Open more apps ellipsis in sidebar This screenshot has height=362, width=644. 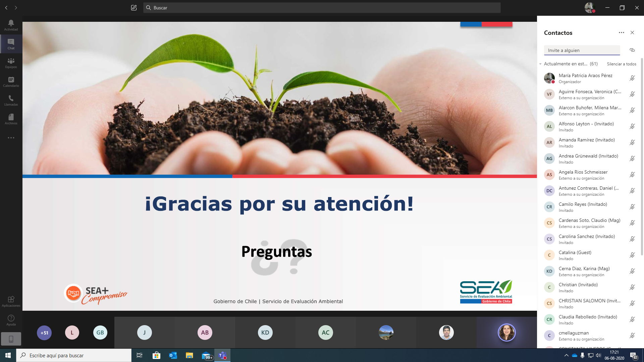click(11, 138)
